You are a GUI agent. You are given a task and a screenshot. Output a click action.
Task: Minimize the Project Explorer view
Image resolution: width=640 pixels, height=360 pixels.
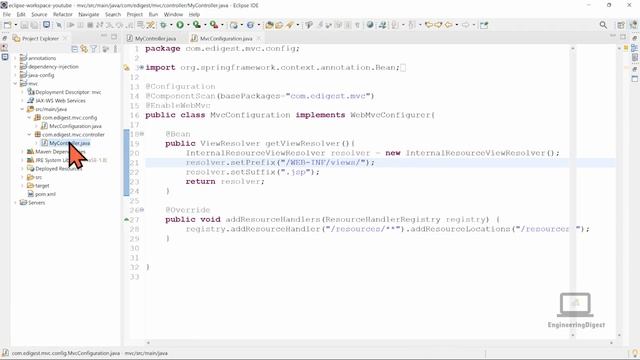[104, 36]
